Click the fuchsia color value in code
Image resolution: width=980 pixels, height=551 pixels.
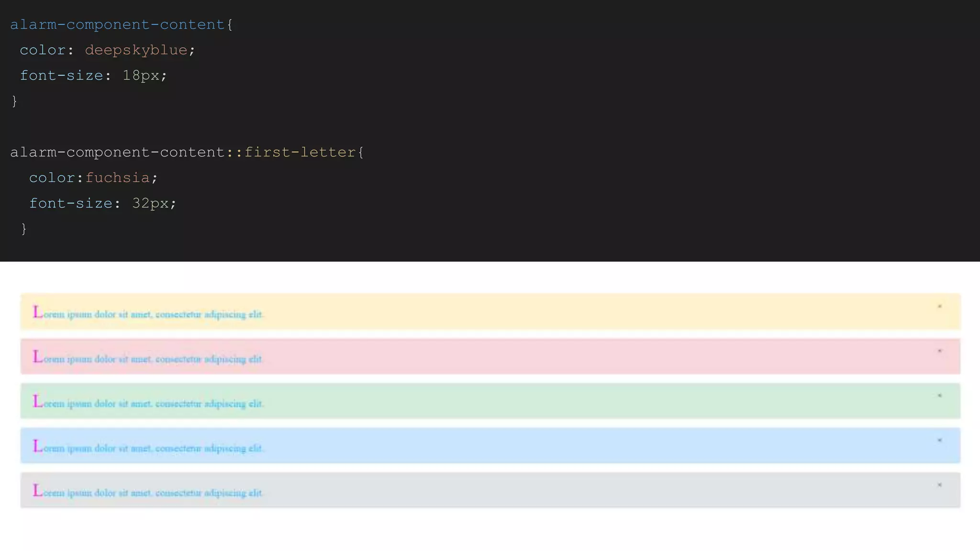point(117,178)
